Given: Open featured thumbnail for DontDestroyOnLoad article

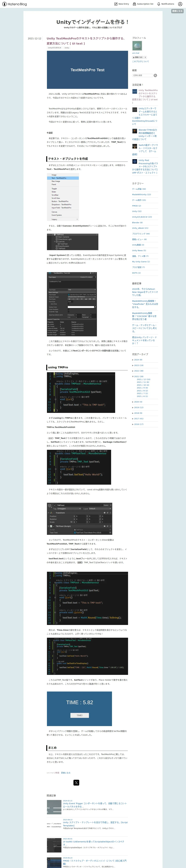Looking at the screenshot, I should (x=135, y=110).
